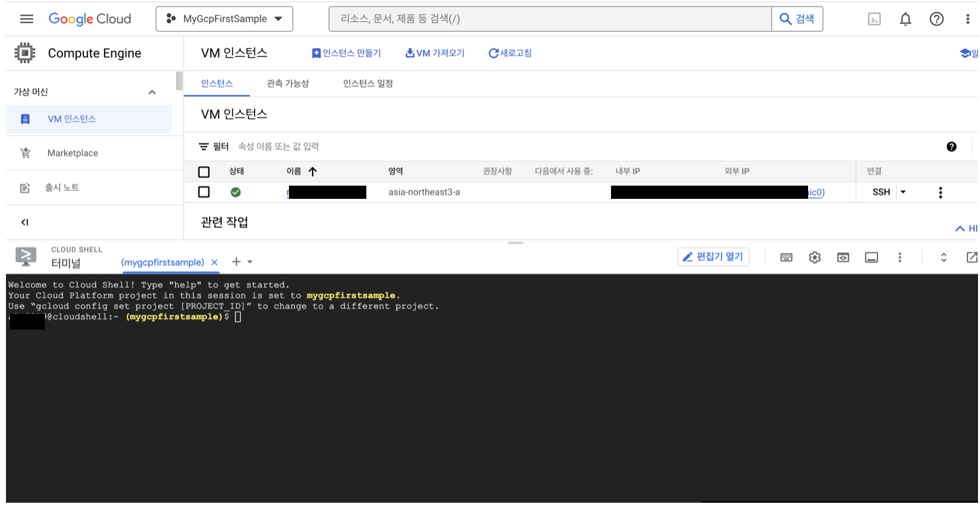
Task: Click the Cloud Shell session window icon
Action: click(872, 258)
